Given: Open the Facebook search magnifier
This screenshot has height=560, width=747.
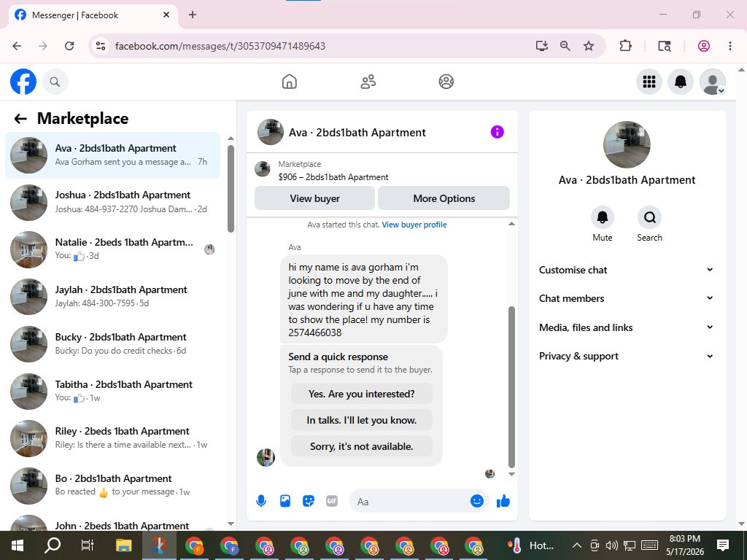Looking at the screenshot, I should [x=55, y=82].
